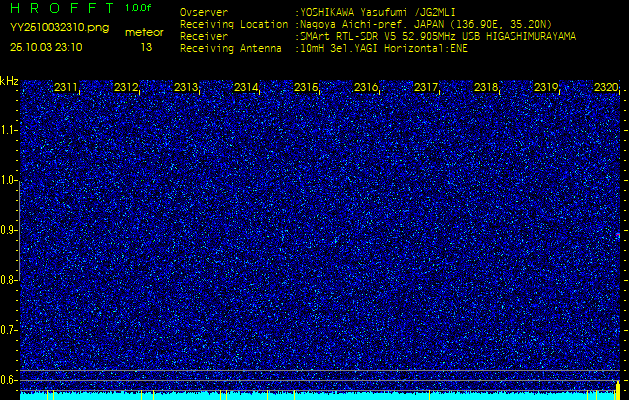Click the 1.1 kHz frequency axis label

coord(8,130)
